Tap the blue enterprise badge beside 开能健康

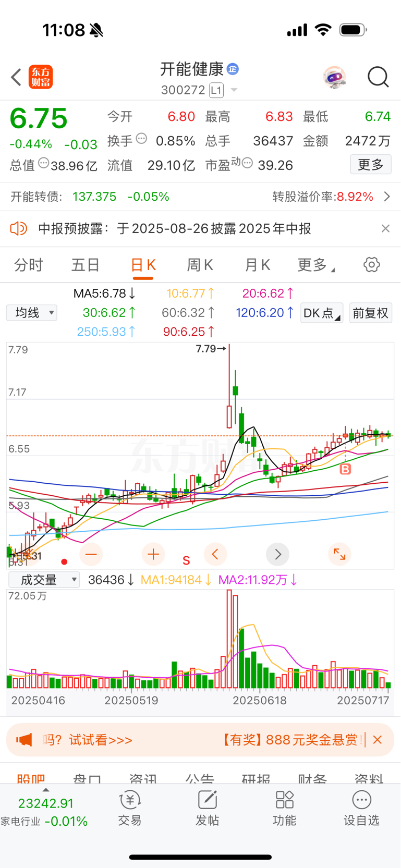(x=233, y=69)
